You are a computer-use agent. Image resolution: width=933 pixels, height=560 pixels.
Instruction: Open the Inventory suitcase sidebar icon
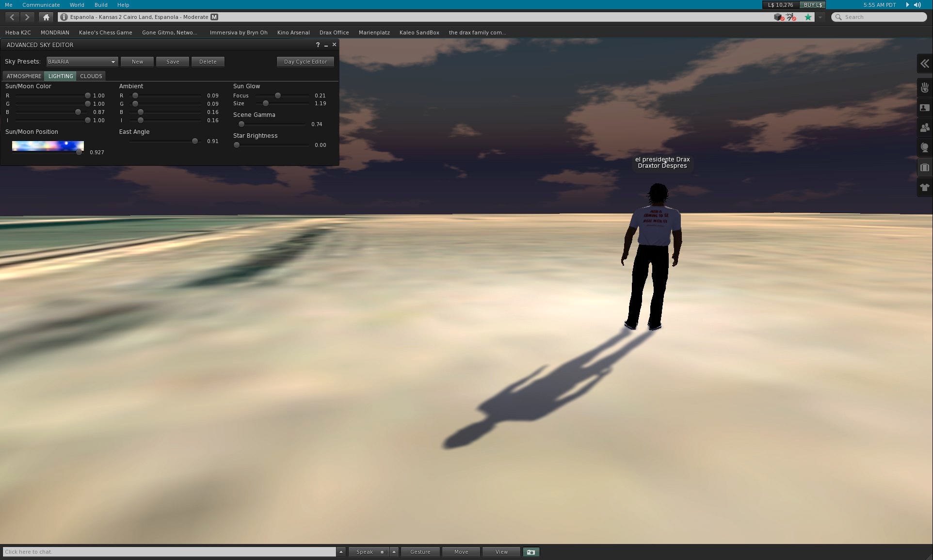pos(925,168)
